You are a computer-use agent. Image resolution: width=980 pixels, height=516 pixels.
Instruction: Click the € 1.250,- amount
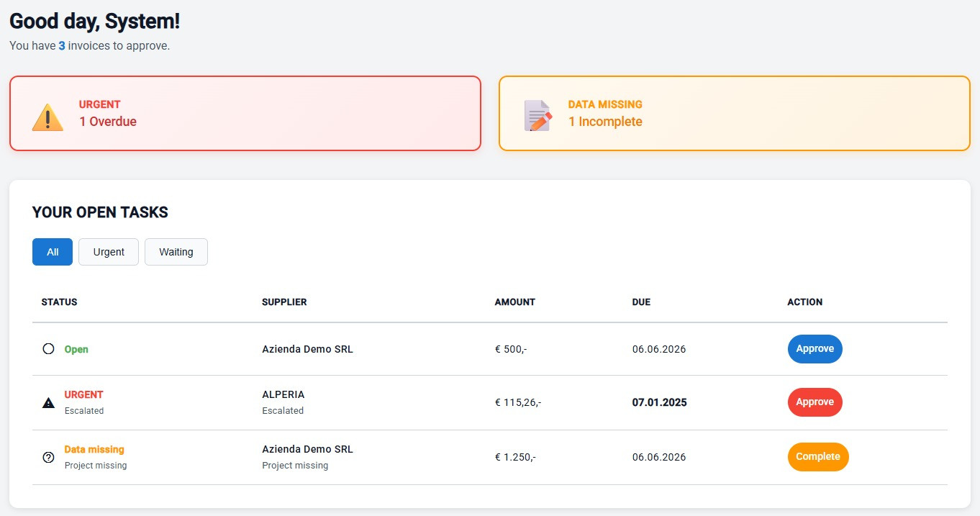pyautogui.click(x=515, y=457)
